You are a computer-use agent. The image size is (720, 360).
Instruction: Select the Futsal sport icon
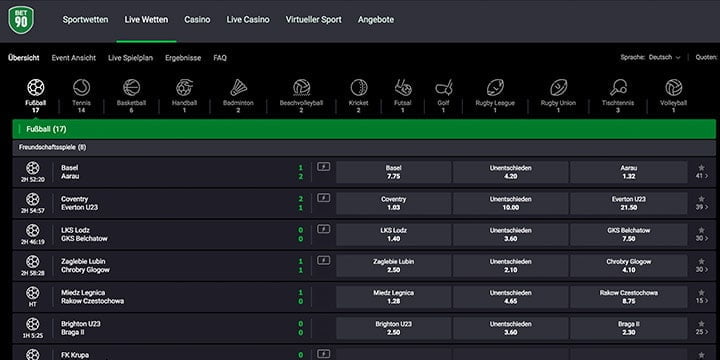(x=403, y=87)
